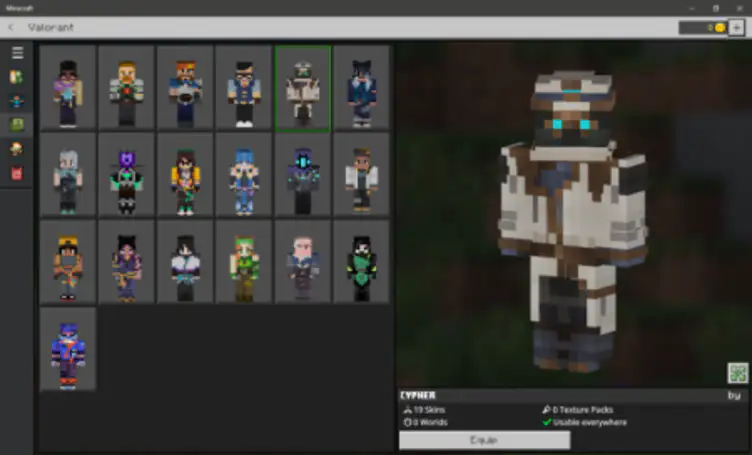This screenshot has height=455, width=752.
Task: Select the orange-haired bearded skin in blue
Action: 185,88
